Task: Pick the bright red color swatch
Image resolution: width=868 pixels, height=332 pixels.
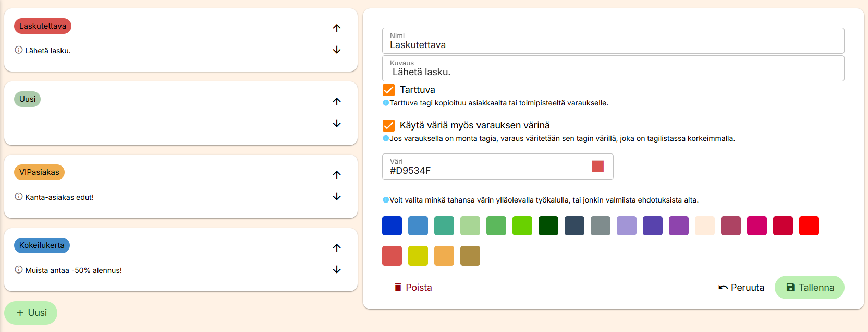Action: pos(809,226)
